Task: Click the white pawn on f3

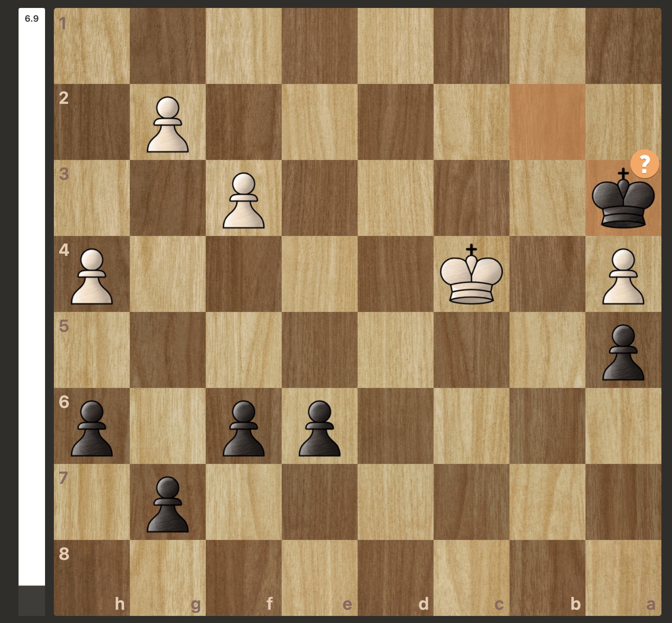Action: click(x=244, y=201)
